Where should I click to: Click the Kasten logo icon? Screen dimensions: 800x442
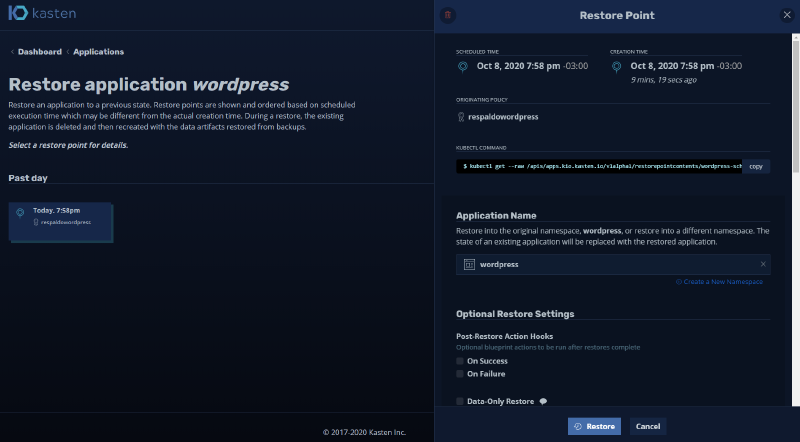(18, 13)
